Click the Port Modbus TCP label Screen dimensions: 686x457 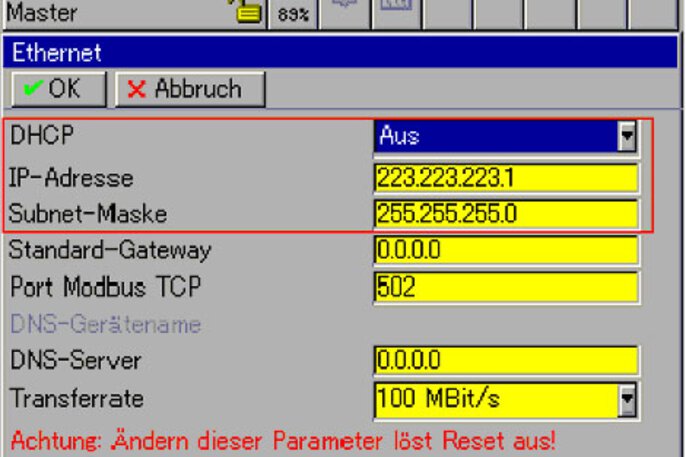(x=105, y=287)
